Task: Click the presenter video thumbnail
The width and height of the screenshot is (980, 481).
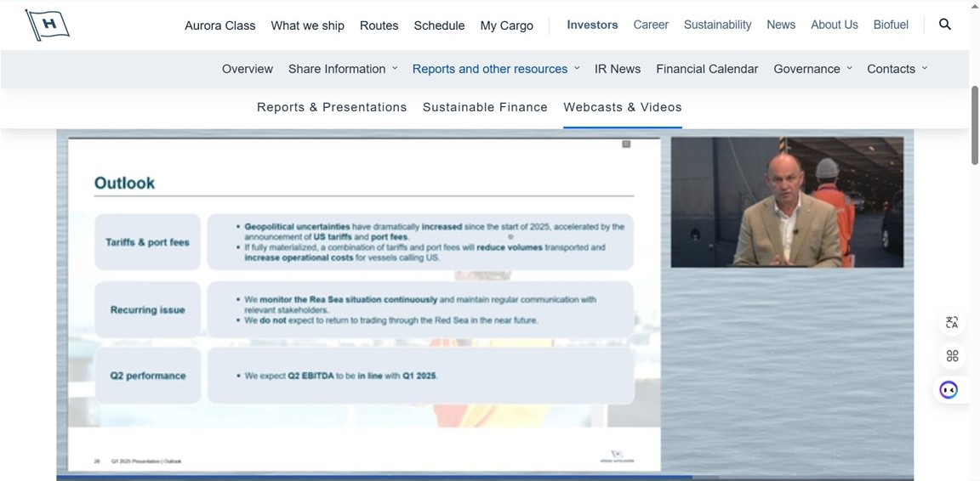Action: coord(788,202)
